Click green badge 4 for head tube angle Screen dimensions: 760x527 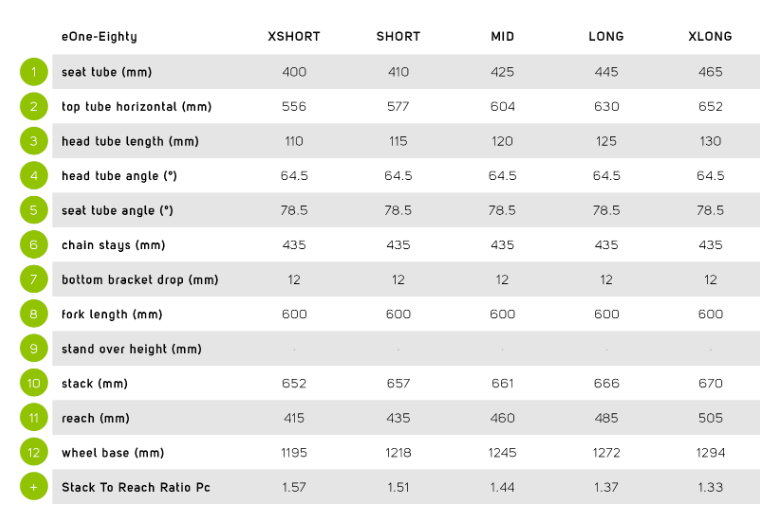point(34,176)
